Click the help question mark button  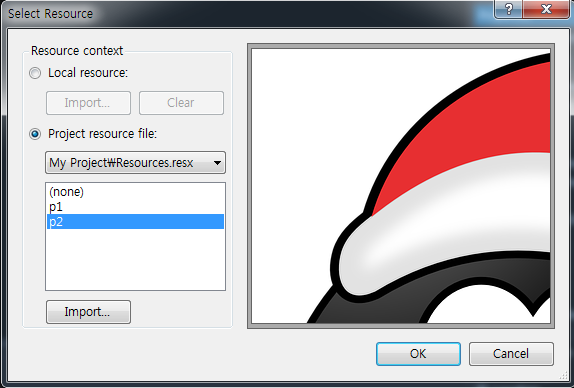pyautogui.click(x=508, y=9)
